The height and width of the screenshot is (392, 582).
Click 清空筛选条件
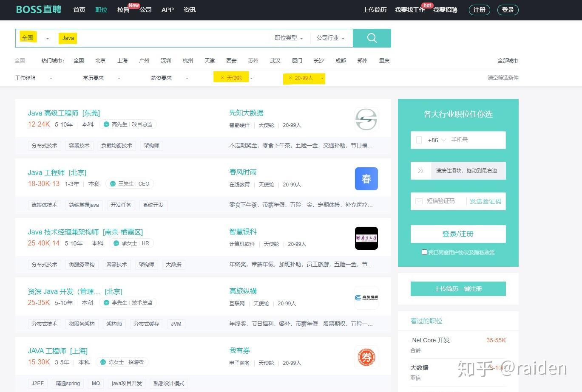503,78
